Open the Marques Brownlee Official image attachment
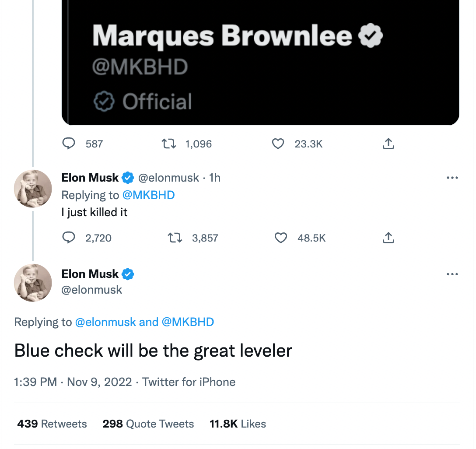This screenshot has height=449, width=476. [260, 63]
